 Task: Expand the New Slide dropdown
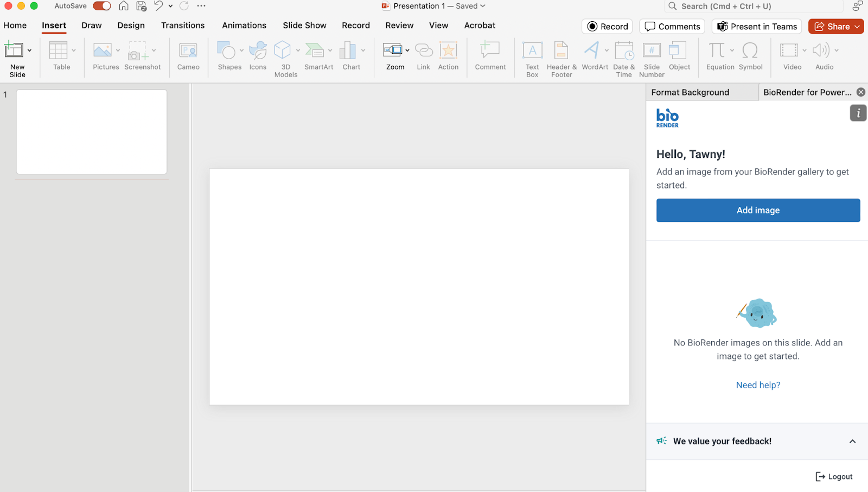coord(30,50)
